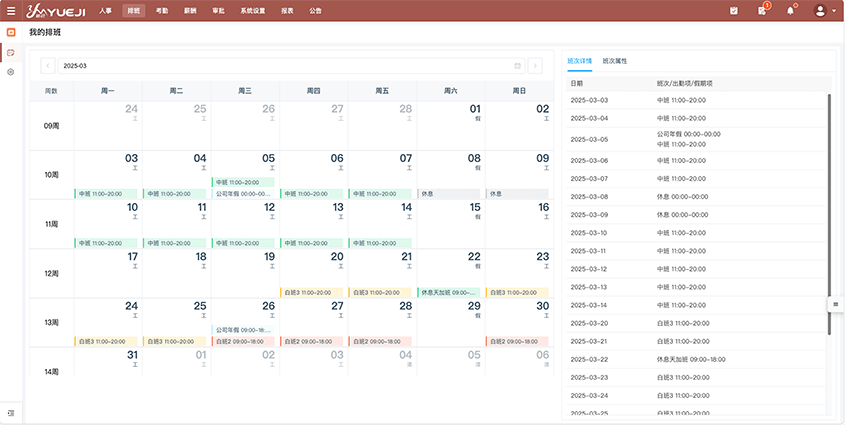Click the 2025-03 month input field
Image resolution: width=845 pixels, height=425 pixels.
(285, 66)
